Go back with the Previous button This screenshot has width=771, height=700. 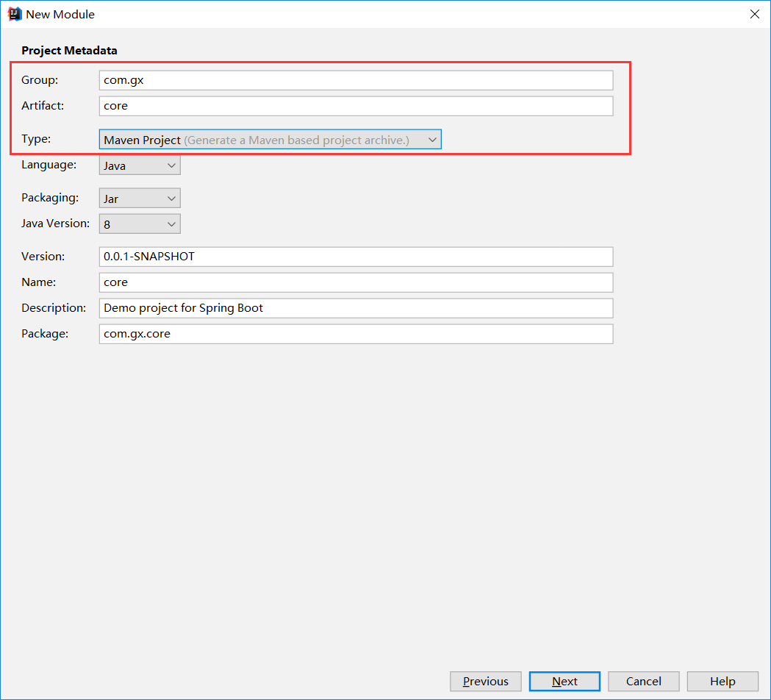(x=485, y=682)
